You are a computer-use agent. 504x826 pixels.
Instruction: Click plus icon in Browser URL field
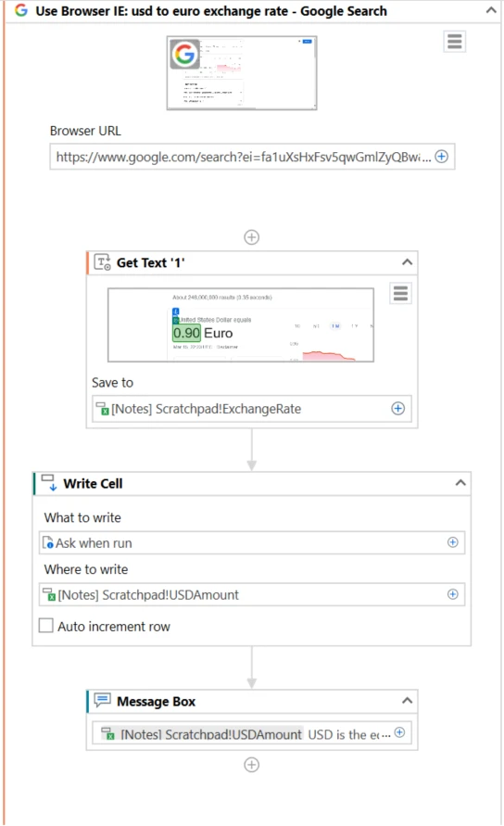[x=441, y=157]
